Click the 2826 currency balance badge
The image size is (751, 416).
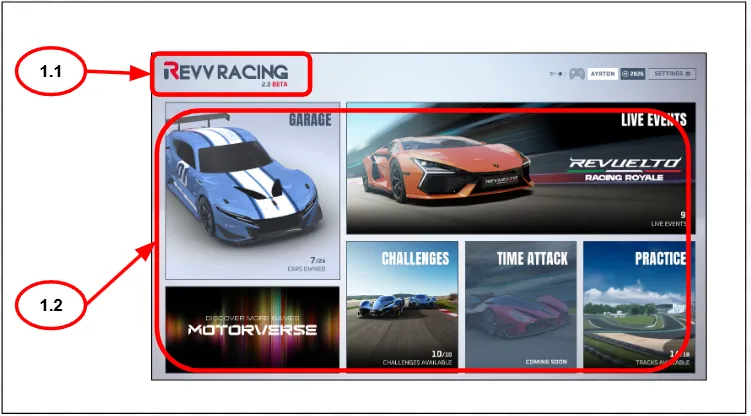(x=633, y=74)
